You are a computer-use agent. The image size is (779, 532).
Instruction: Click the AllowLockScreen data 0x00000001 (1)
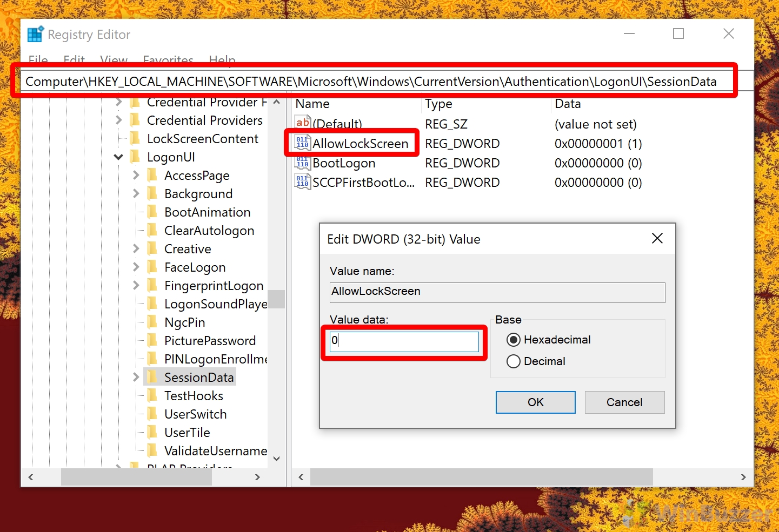tap(598, 144)
